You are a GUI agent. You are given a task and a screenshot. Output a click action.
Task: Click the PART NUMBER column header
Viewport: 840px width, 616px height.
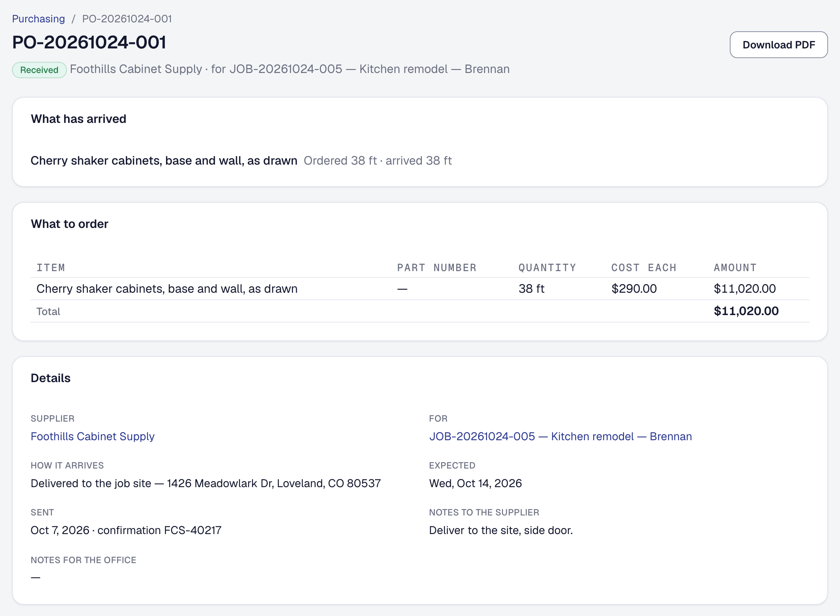pyautogui.click(x=437, y=268)
